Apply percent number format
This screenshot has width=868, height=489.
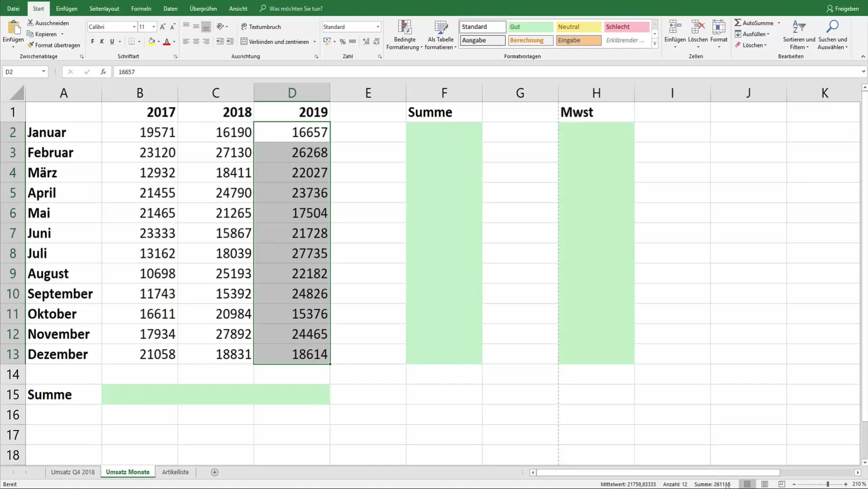[x=343, y=42]
